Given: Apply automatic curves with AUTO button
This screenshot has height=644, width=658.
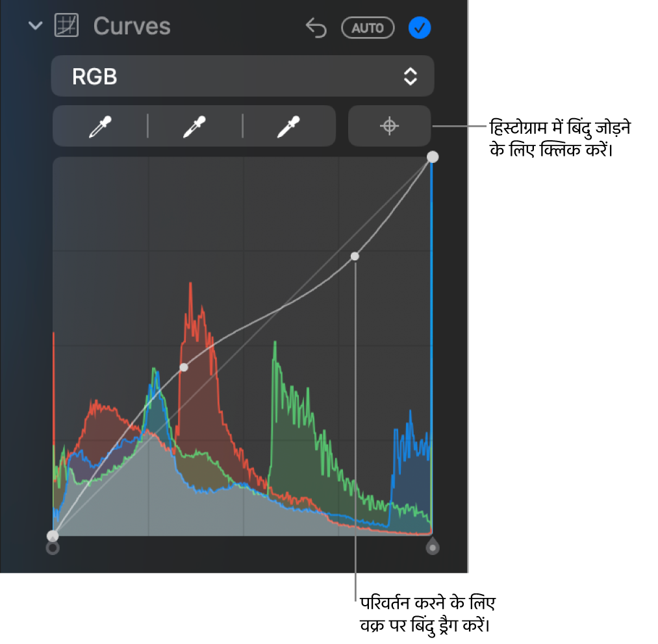Looking at the screenshot, I should pyautogui.click(x=368, y=28).
